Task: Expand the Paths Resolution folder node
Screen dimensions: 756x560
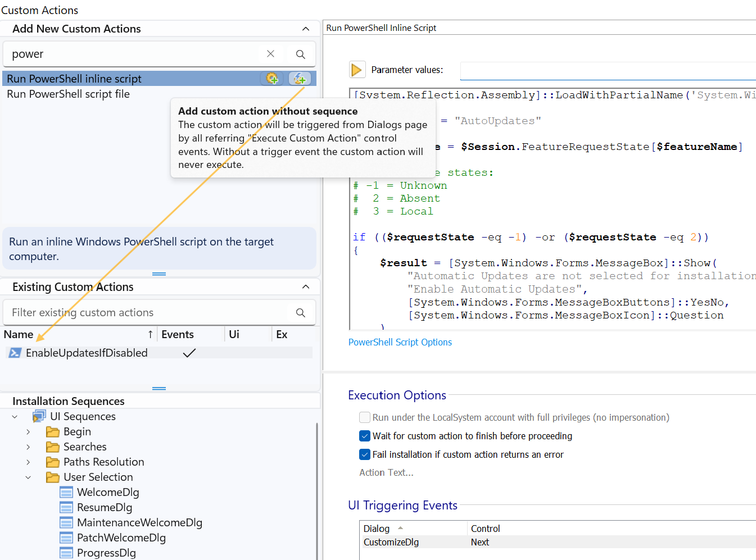Action: point(28,462)
